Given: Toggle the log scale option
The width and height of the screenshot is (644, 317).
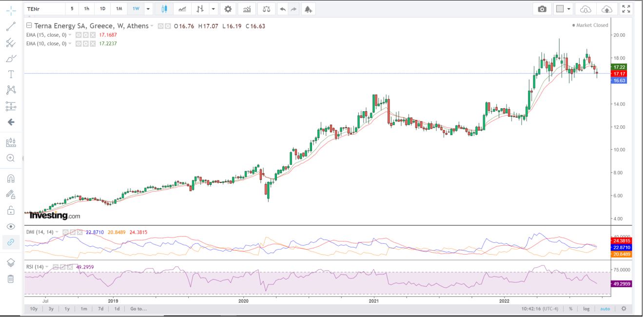Looking at the screenshot, I should coord(585,309).
